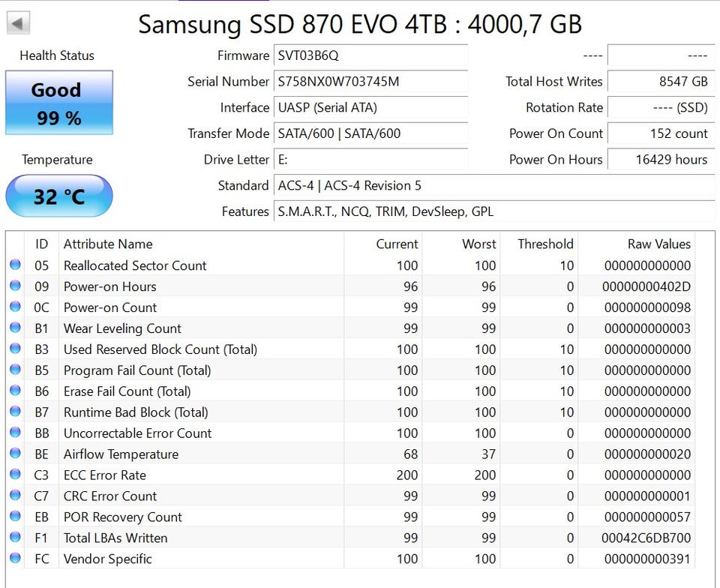Select Program Fail Count (Total) name
Image resolution: width=720 pixels, height=588 pixels.
coord(137,370)
